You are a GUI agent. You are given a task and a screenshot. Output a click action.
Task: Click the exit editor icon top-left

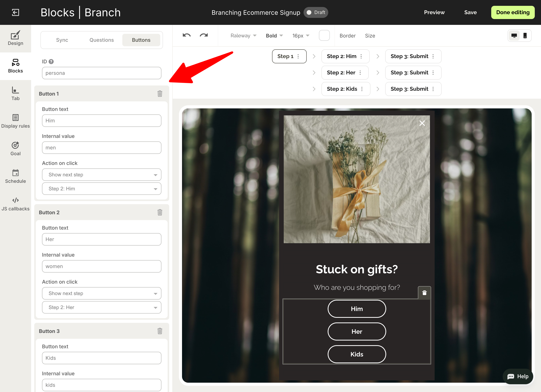(x=16, y=12)
